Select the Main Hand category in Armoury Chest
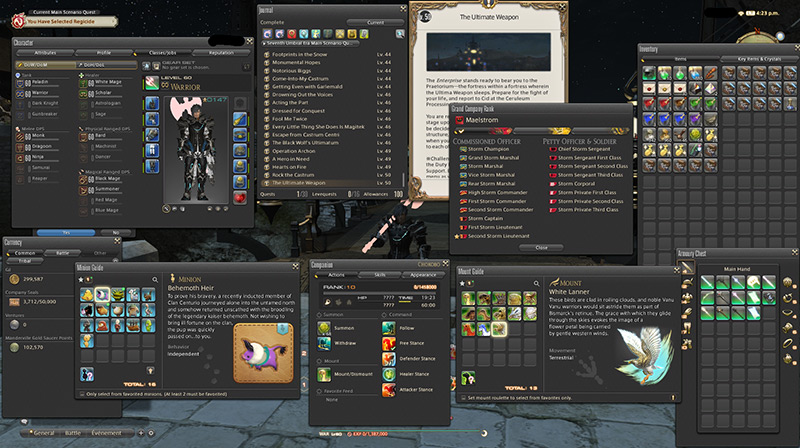 (687, 267)
